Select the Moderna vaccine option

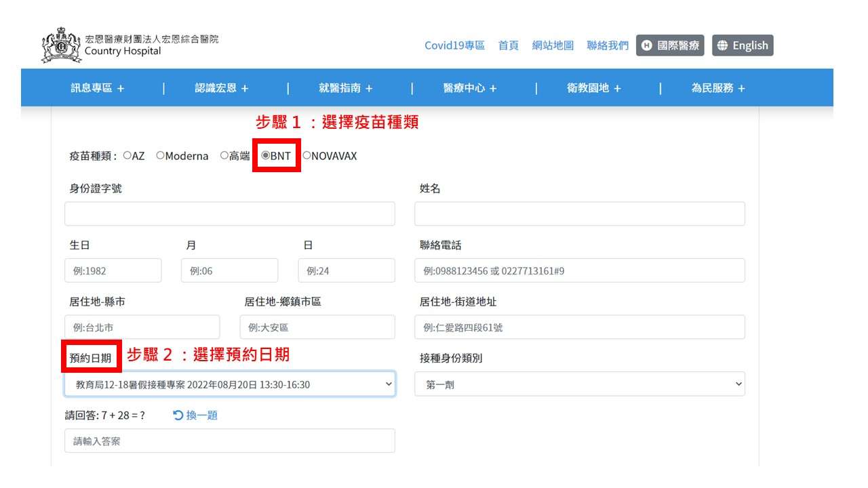tap(161, 156)
